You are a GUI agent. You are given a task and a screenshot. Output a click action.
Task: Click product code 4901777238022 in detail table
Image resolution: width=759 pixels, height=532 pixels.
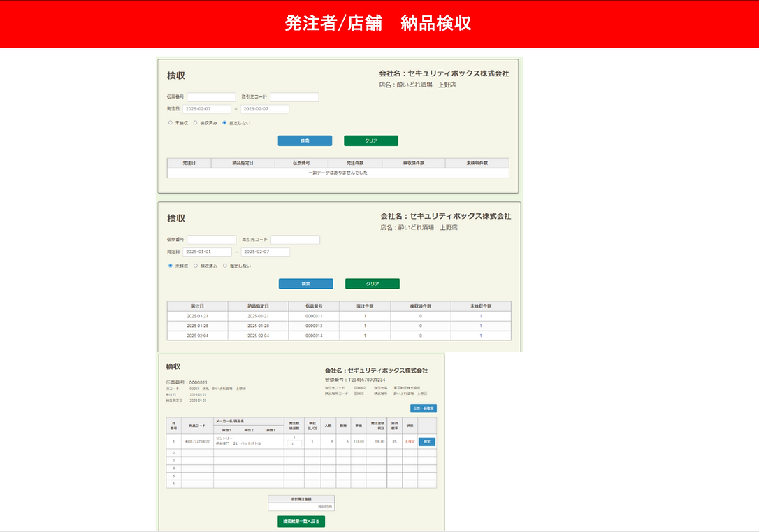coord(198,442)
